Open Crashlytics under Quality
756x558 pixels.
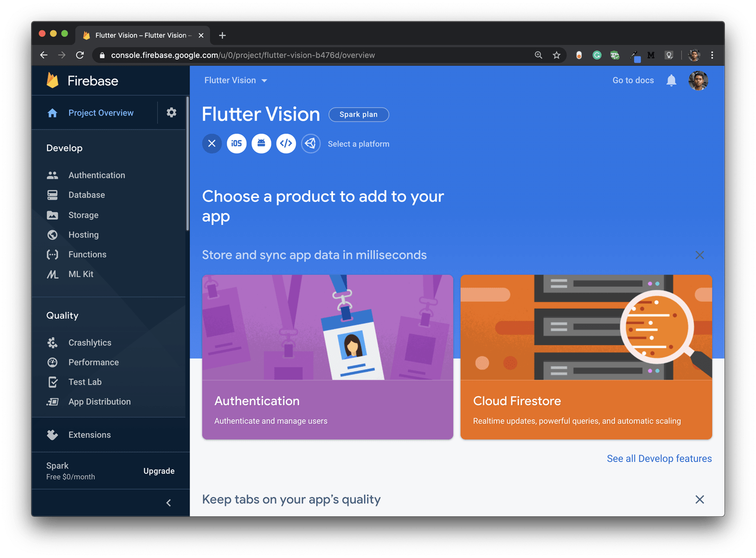click(x=90, y=343)
